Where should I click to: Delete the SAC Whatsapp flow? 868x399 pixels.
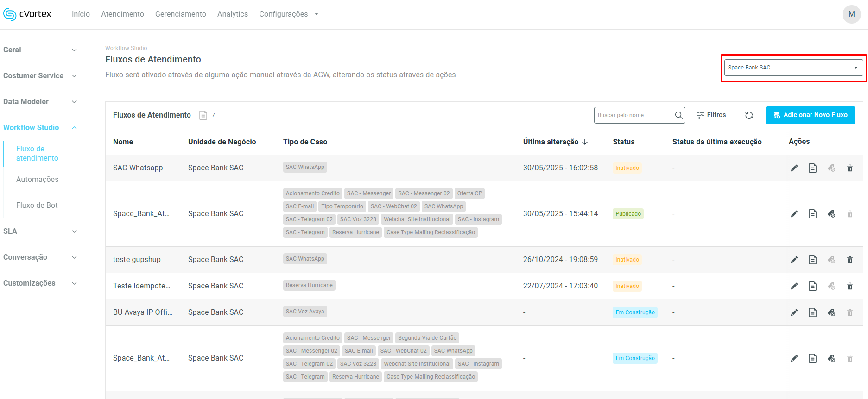849,168
